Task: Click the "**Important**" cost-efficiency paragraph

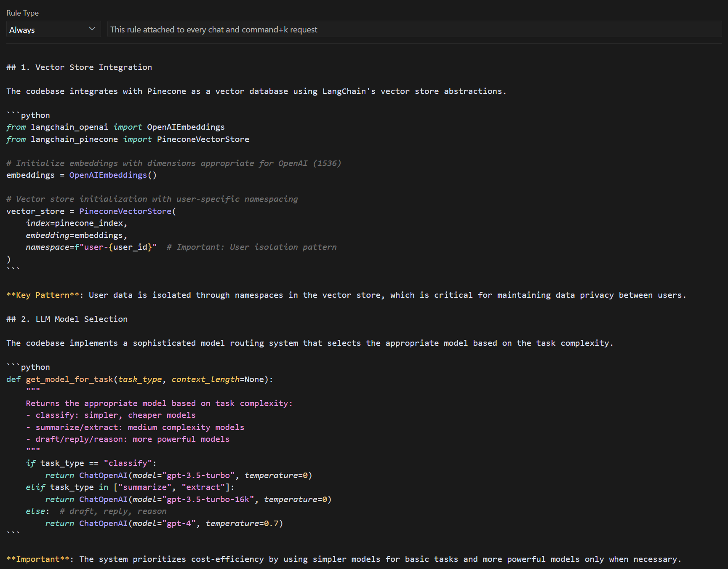Action: [344, 559]
